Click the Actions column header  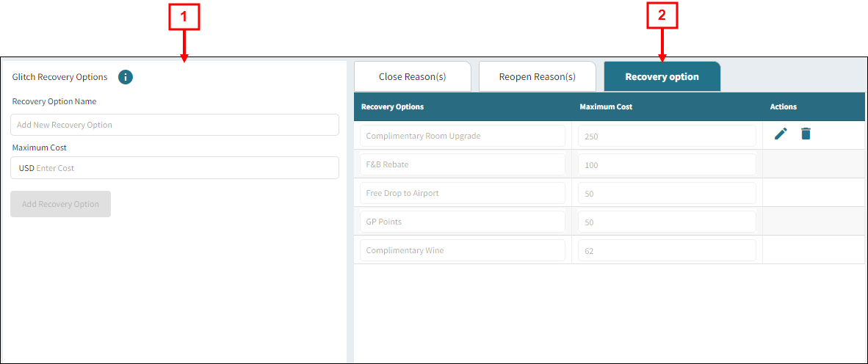click(784, 106)
